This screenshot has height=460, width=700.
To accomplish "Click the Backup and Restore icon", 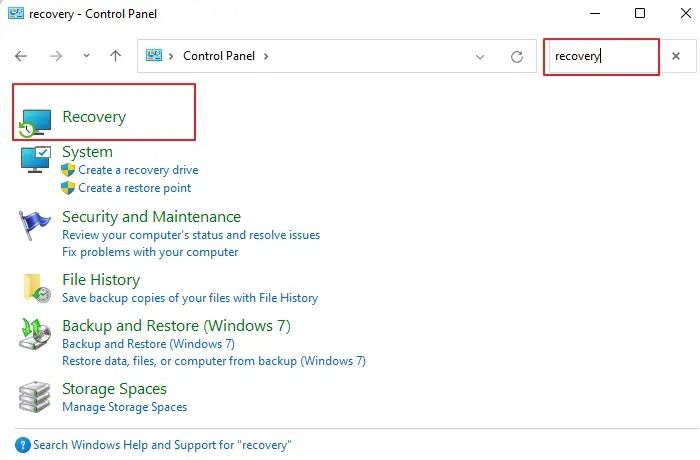I will tap(36, 334).
